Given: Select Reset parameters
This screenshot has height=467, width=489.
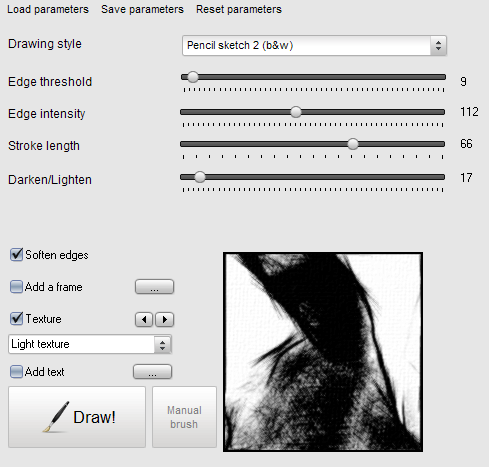Looking at the screenshot, I should [x=239, y=9].
